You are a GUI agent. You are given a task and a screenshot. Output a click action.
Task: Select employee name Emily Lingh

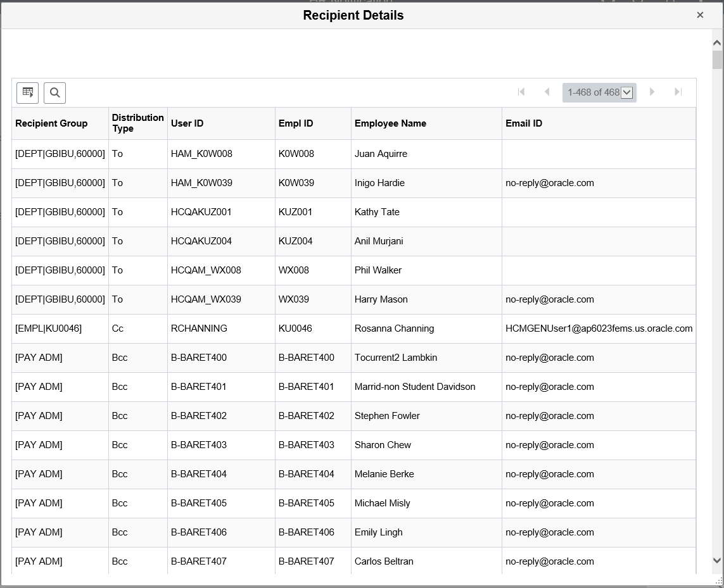(x=378, y=532)
